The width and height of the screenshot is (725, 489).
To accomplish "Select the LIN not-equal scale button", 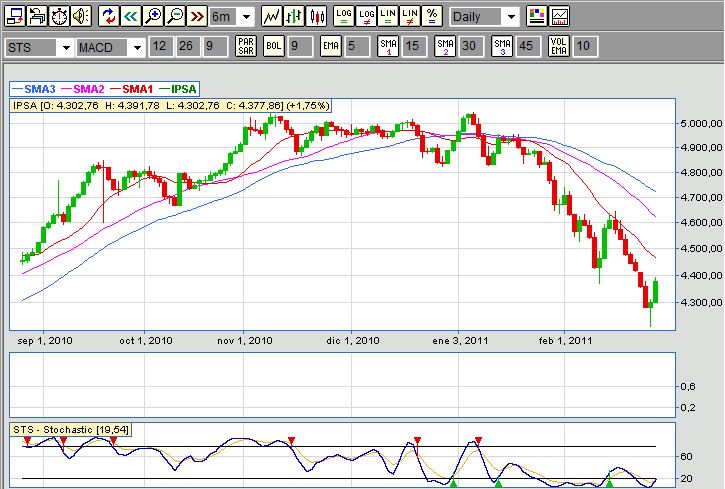I will pyautogui.click(x=410, y=17).
